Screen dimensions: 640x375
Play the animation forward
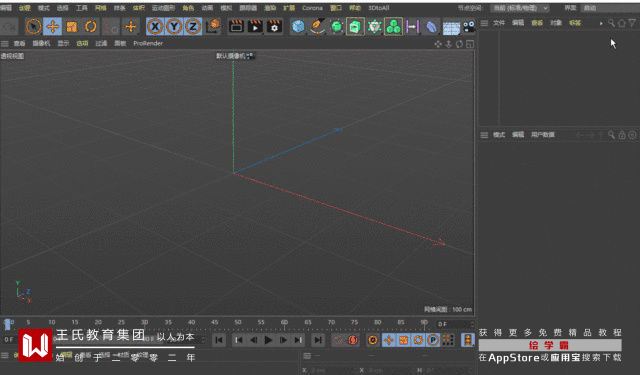click(268, 339)
